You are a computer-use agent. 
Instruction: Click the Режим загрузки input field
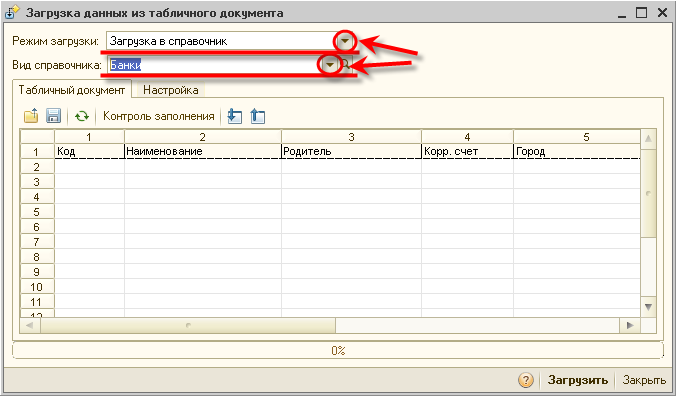(x=222, y=41)
